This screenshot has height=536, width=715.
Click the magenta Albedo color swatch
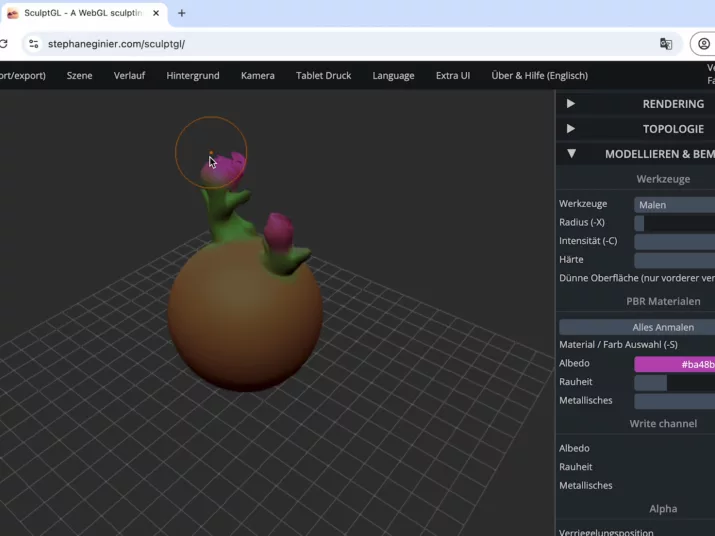click(x=674, y=364)
